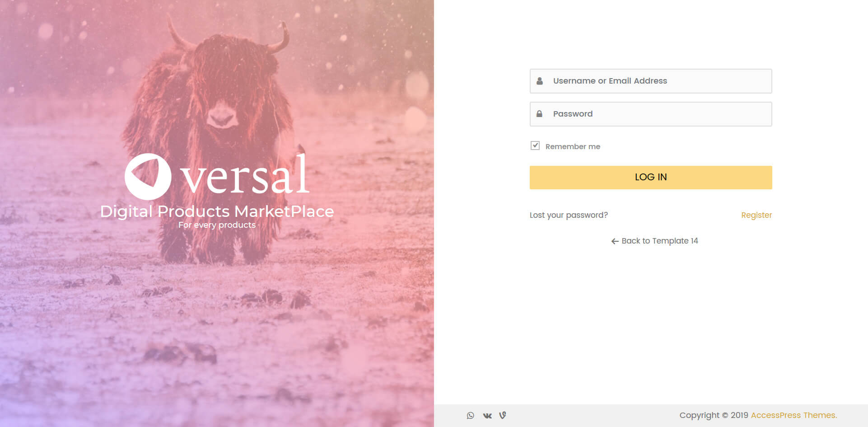Focus the Username or Email Address field
The height and width of the screenshot is (427, 868).
click(x=651, y=81)
